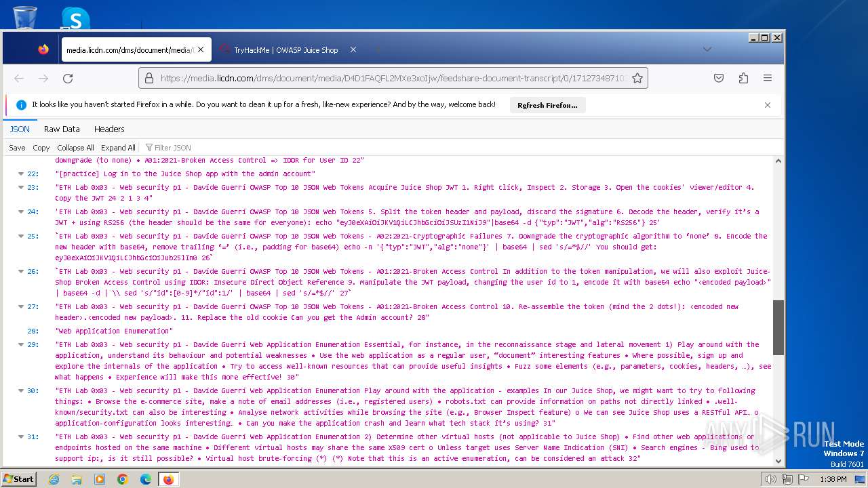This screenshot has width=868, height=488.
Task: Click the URL address bar
Action: 393,79
